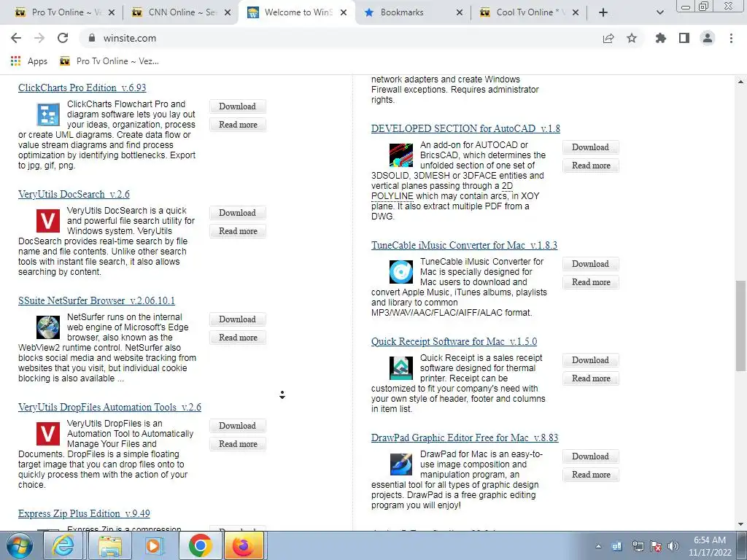
Task: Close the CNN Online tab
Action: point(228,12)
